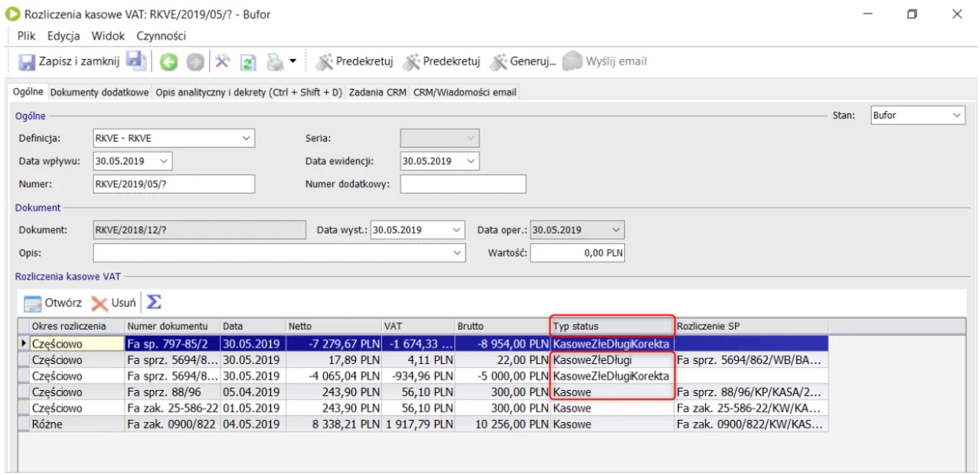This screenshot has height=475, width=980.
Task: Click the '1 917,79 PLN' VAT cell
Action: point(417,424)
